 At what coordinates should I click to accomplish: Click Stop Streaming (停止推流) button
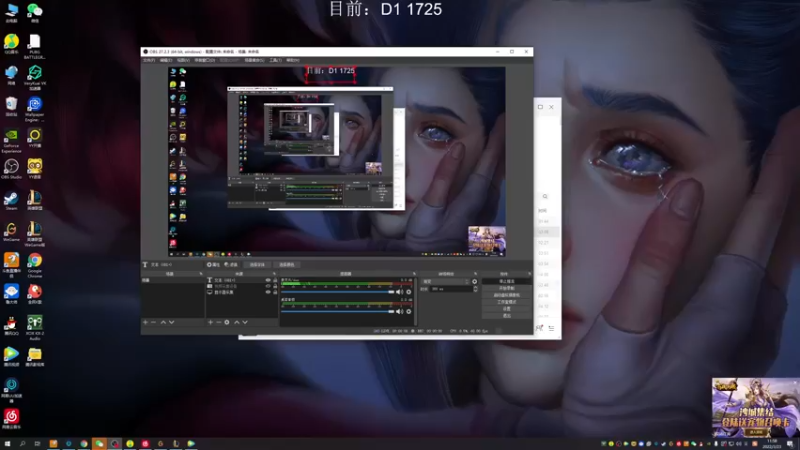tap(507, 281)
